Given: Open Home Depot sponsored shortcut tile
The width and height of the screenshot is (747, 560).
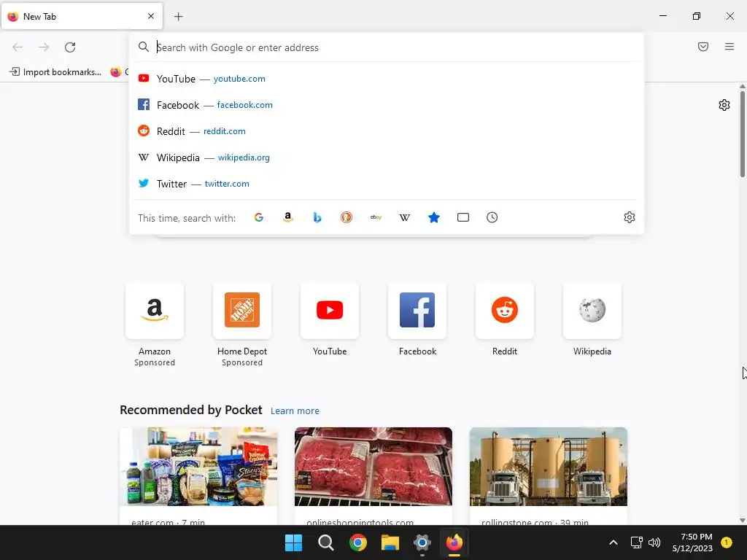Looking at the screenshot, I should point(242,311).
